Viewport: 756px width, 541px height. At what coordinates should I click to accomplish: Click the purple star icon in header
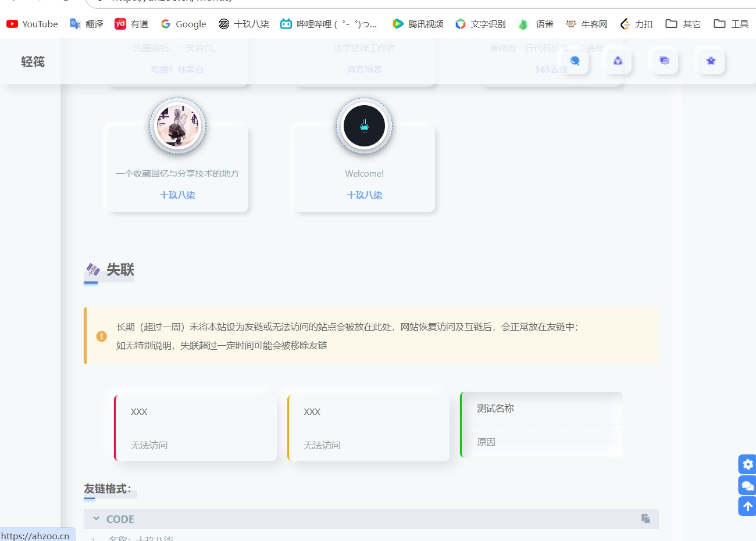[711, 61]
